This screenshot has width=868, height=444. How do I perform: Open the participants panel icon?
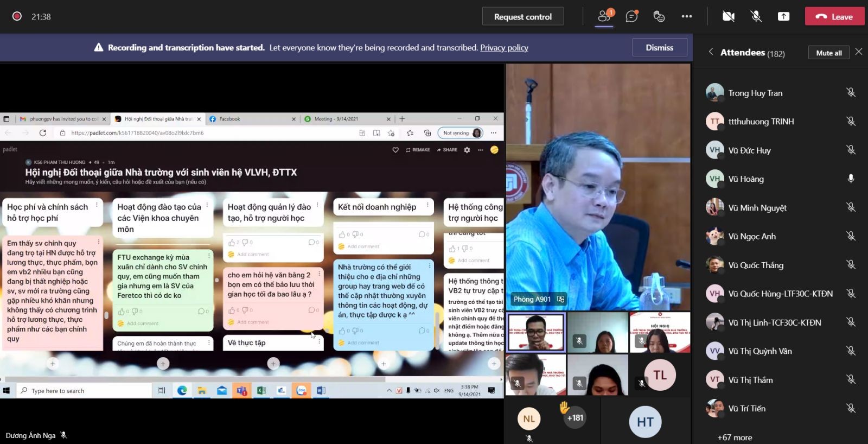coord(604,16)
